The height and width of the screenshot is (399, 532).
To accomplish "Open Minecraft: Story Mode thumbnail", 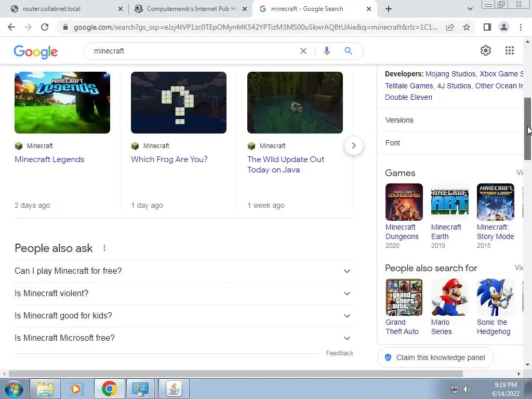I will (495, 202).
